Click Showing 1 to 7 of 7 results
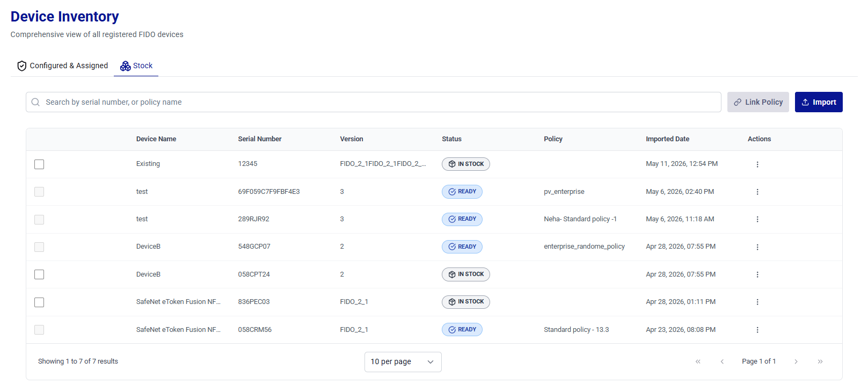 [x=78, y=361]
